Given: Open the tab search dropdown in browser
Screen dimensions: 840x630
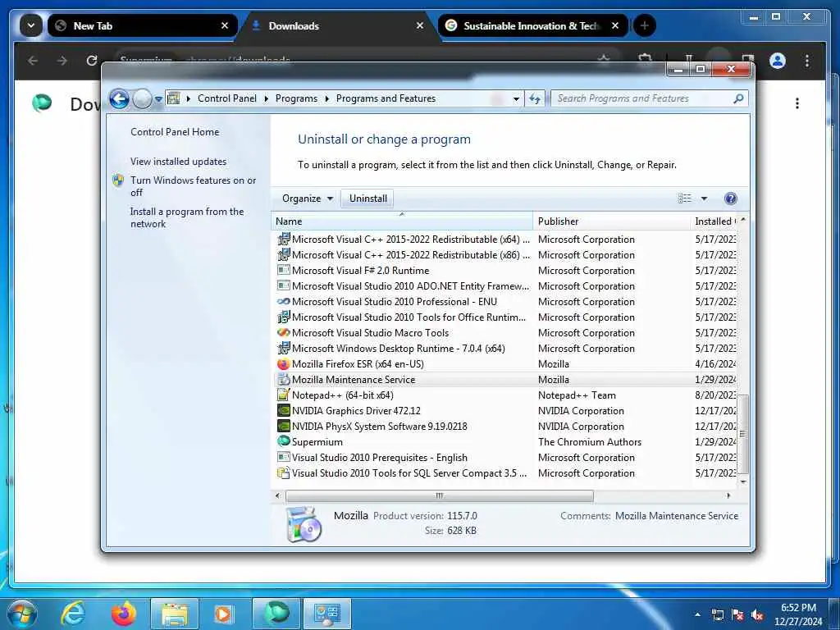Looking at the screenshot, I should pos(31,25).
